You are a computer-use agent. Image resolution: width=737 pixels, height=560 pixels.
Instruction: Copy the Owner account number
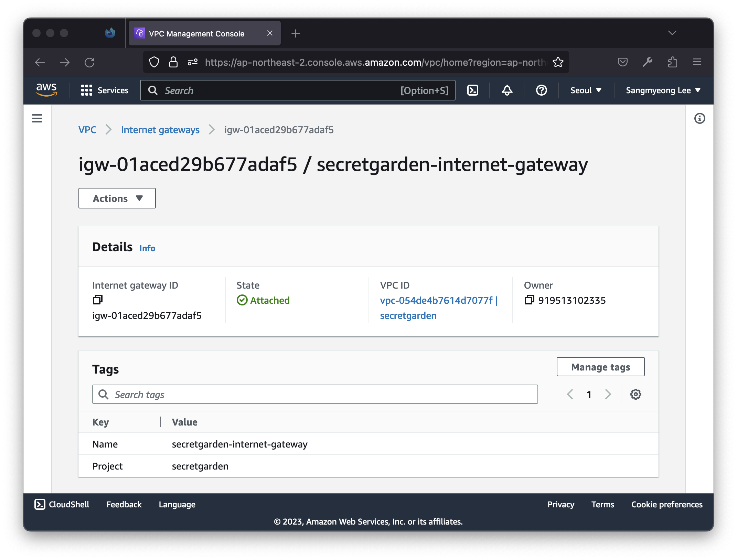529,300
